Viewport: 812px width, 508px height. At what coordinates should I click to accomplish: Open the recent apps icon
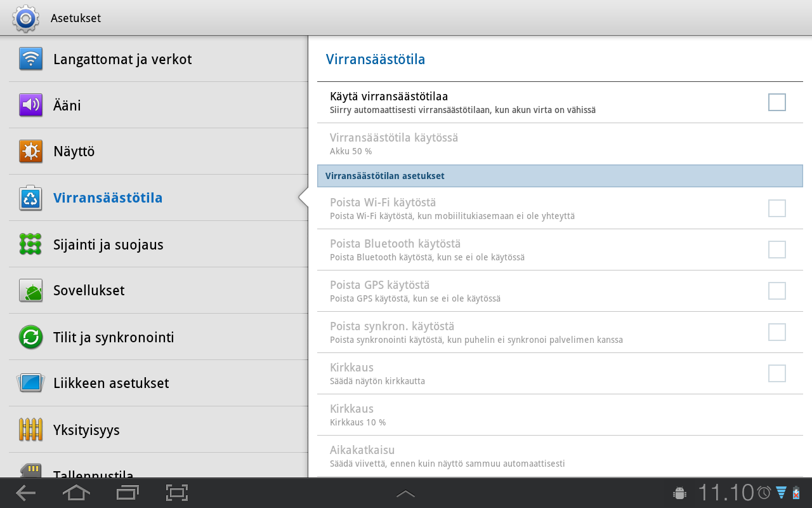pos(128,493)
